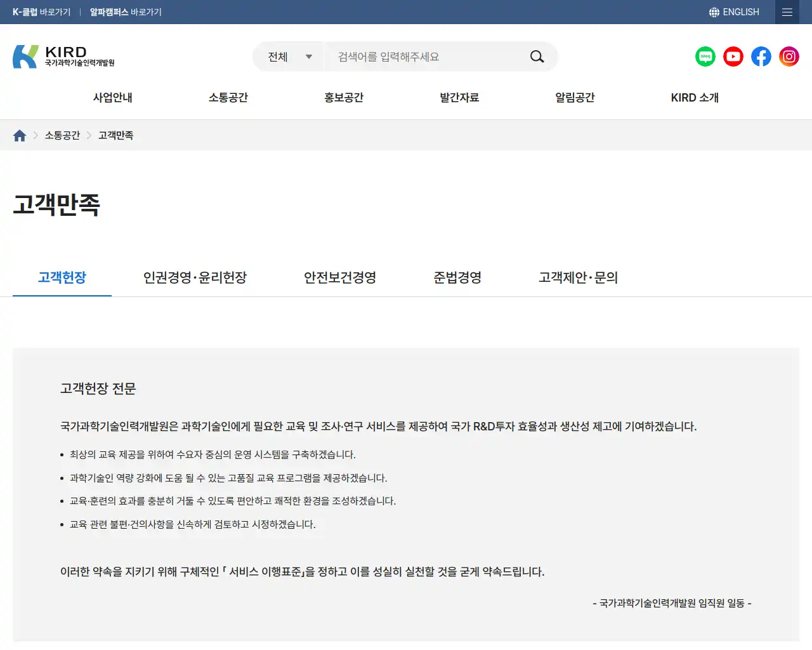This screenshot has width=812, height=650.
Task: Switch to the 인권경영·윤리헌장 tab
Action: 195,277
